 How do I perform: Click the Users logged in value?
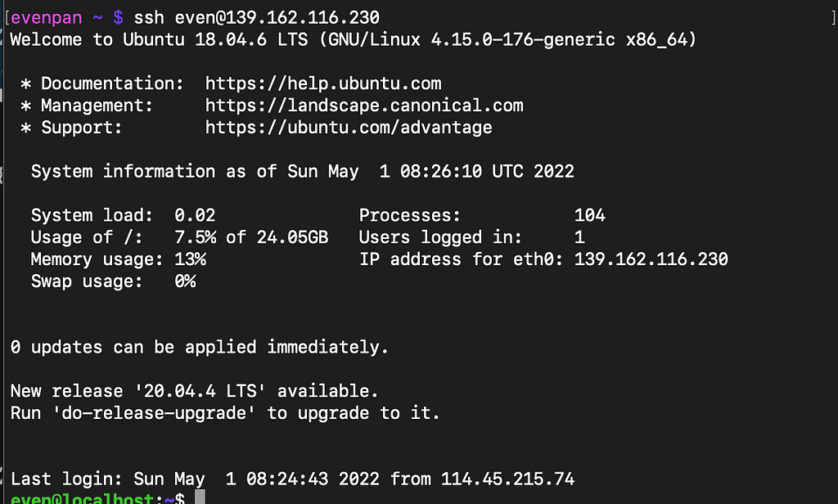(580, 237)
